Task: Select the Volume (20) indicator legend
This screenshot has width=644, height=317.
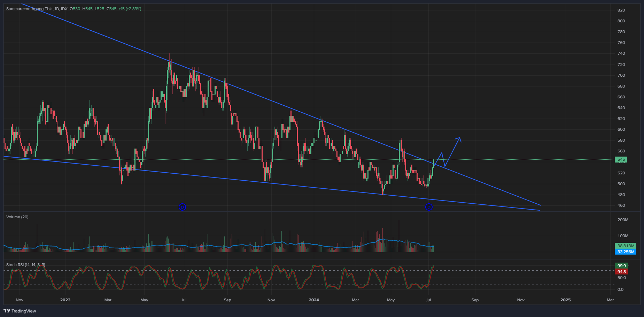Action: (x=17, y=217)
